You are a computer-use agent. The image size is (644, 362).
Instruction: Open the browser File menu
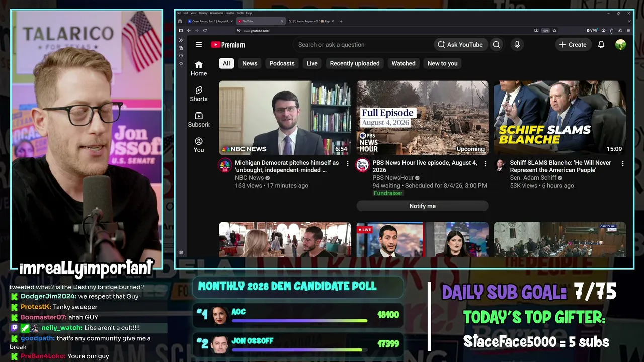[179, 13]
